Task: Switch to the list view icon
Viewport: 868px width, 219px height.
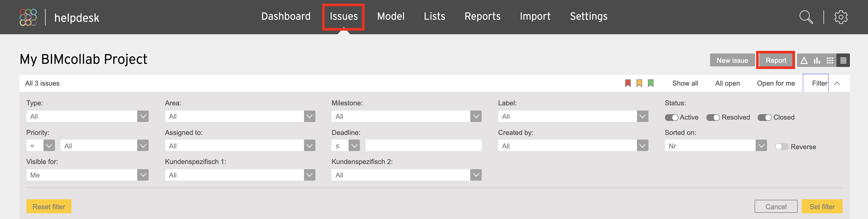Action: click(843, 60)
